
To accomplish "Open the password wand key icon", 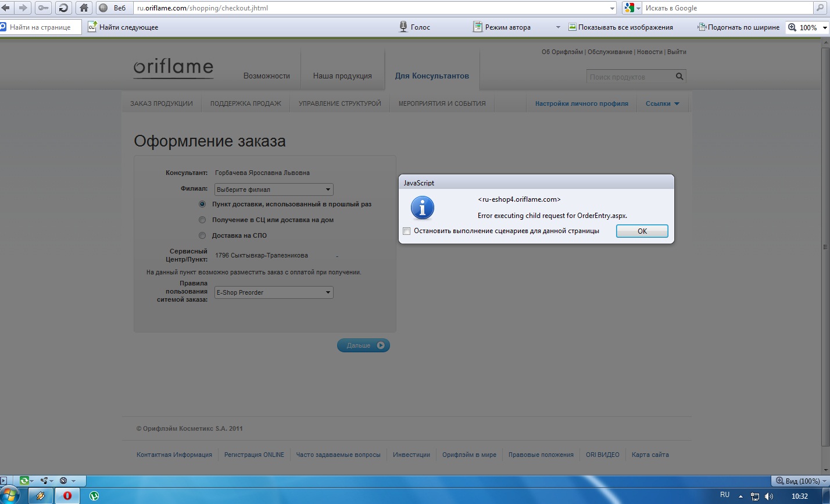I will point(44,8).
